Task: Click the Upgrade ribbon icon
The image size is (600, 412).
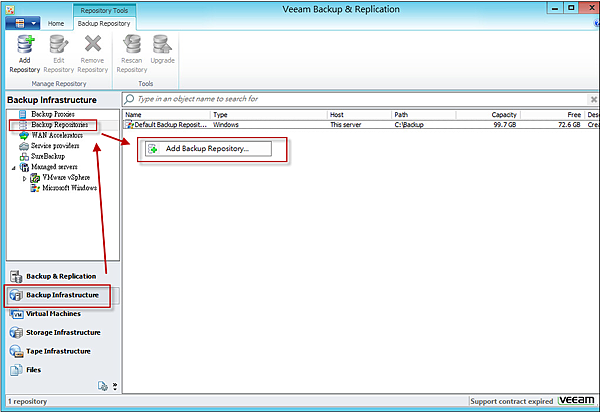Action: [x=162, y=44]
